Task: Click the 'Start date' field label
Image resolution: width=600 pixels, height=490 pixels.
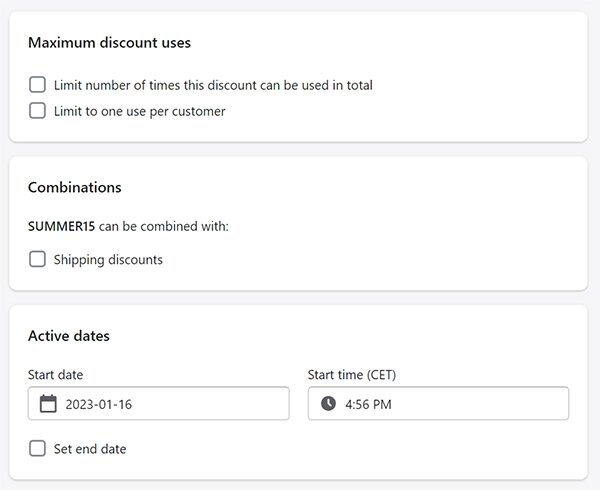Action: coord(55,374)
